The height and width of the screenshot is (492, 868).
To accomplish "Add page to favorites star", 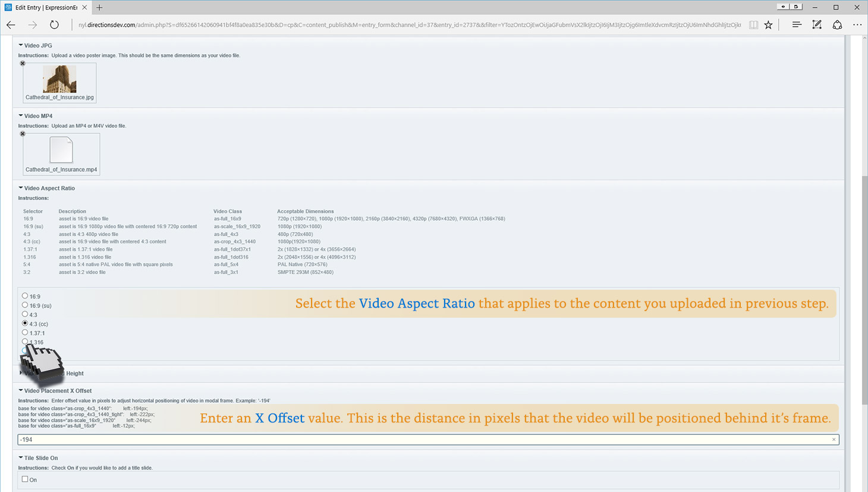I will click(x=769, y=25).
